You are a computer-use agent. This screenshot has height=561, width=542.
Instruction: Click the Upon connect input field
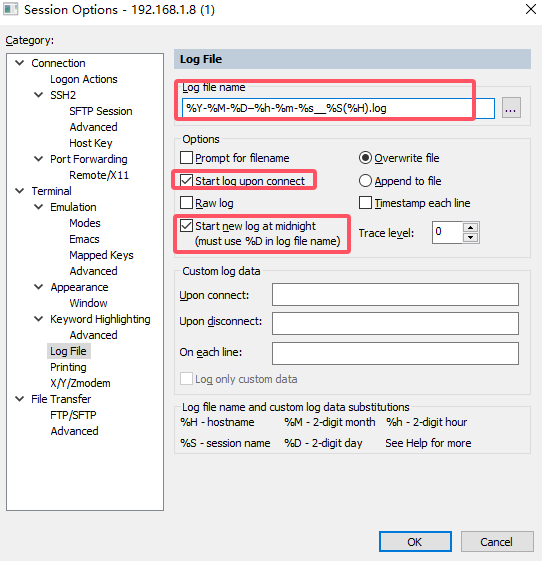[x=395, y=294]
